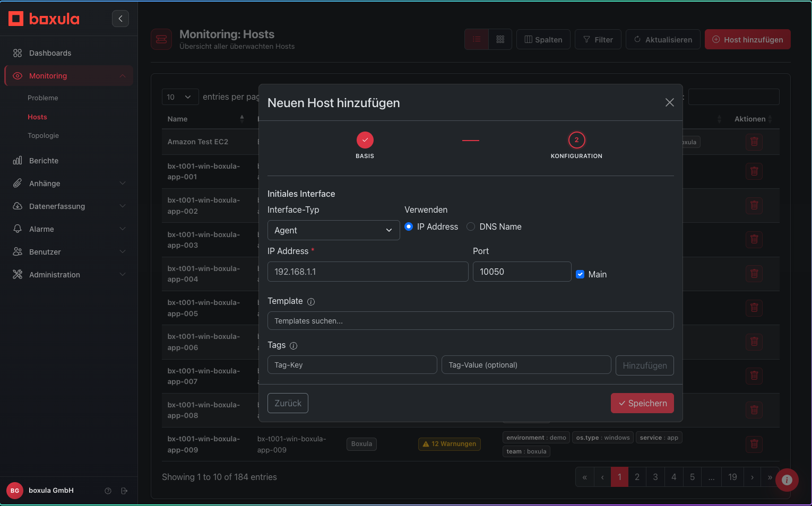Viewport: 812px width, 506px height.
Task: Click the BG user avatar
Action: click(15, 491)
